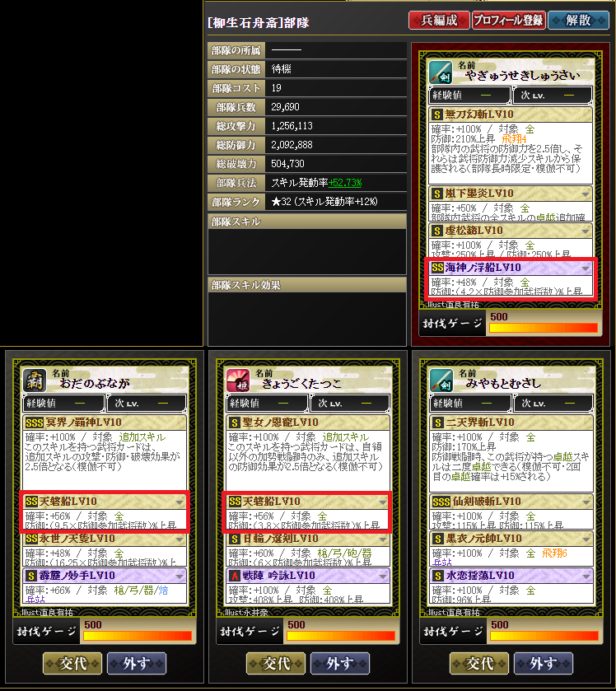Click the 討伐ゲージ bar of Kyogoku Tatsuko
This screenshot has height=691, width=616.
pyautogui.click(x=341, y=636)
